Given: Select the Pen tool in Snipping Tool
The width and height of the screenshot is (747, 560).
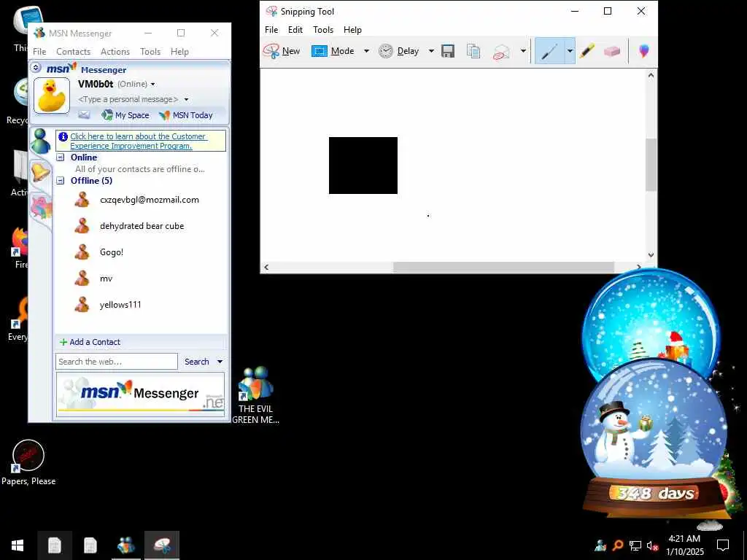Looking at the screenshot, I should (549, 51).
